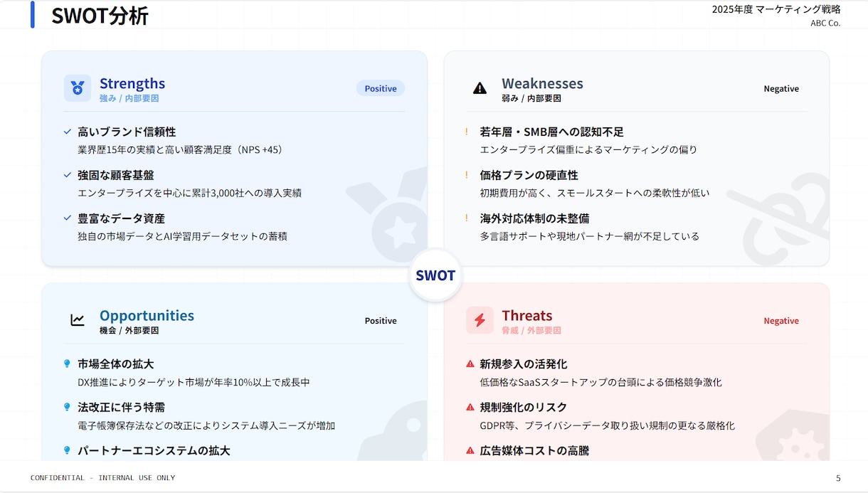Select the header text 2025年度 マーケティング戦略
The image size is (868, 493).
(776, 9)
